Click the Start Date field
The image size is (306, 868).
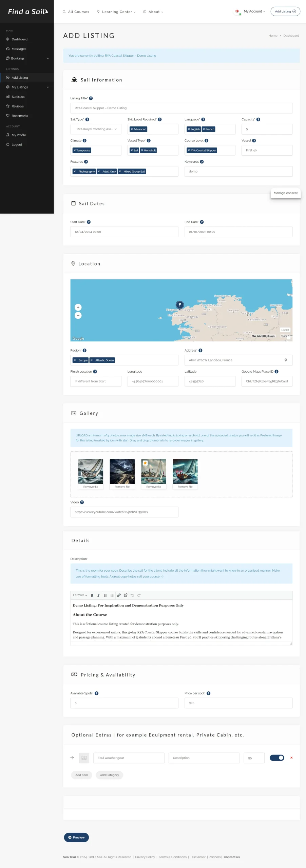[124, 232]
